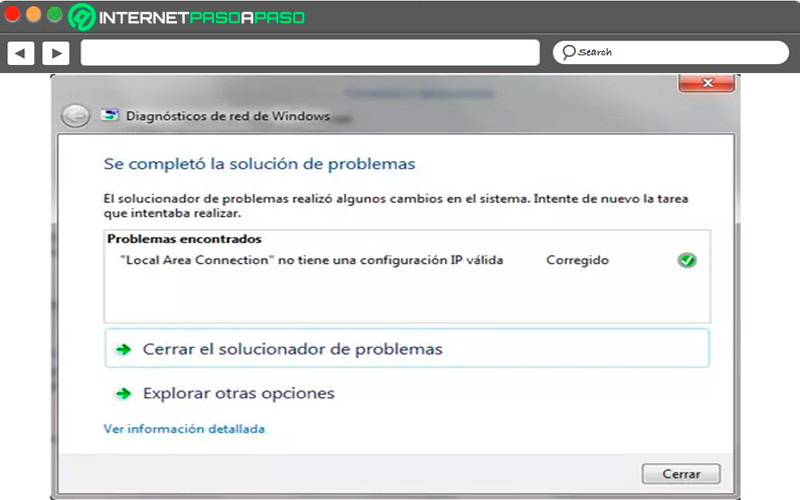
Task: Click the Diagnósticos de red title icon
Action: pyautogui.click(x=110, y=116)
